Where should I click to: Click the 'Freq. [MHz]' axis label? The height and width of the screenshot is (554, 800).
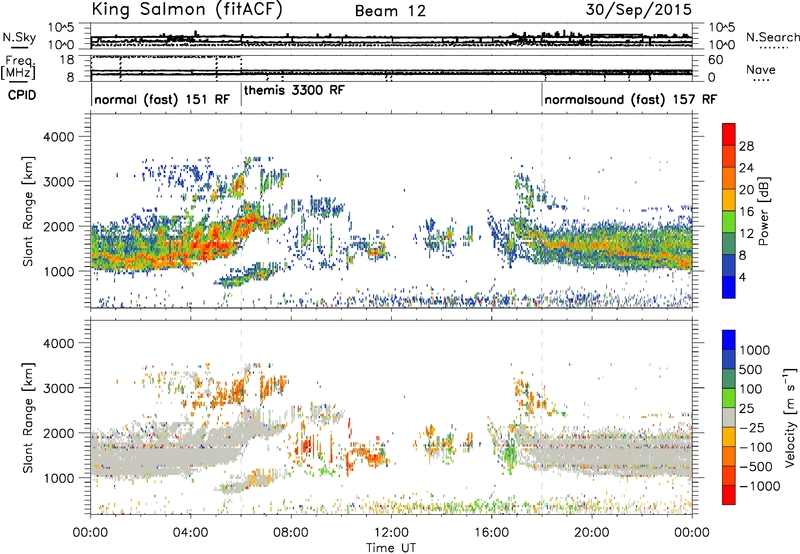19,67
